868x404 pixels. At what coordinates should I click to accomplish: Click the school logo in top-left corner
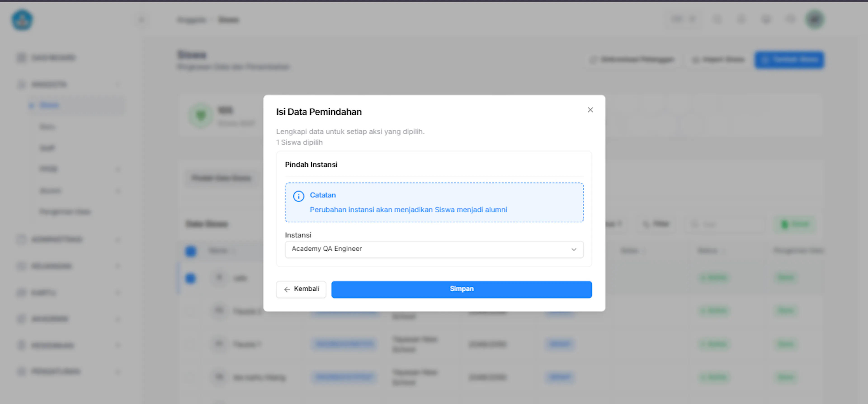click(22, 20)
